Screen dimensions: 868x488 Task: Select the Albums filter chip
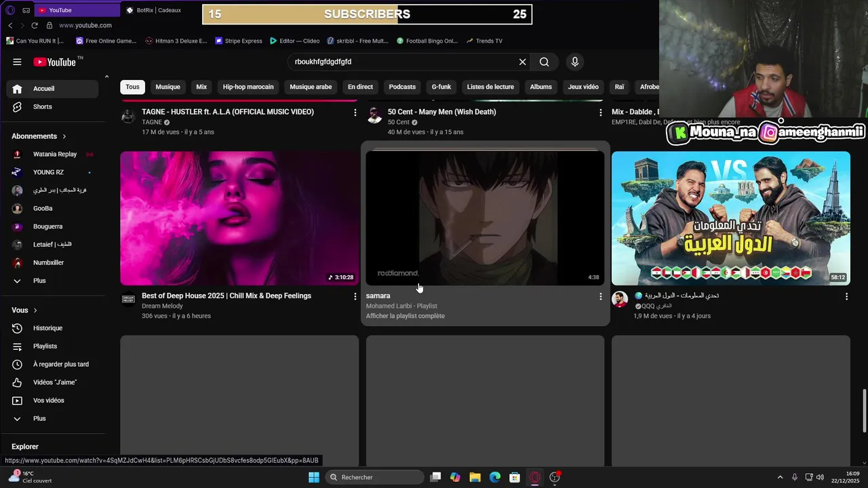[541, 87]
